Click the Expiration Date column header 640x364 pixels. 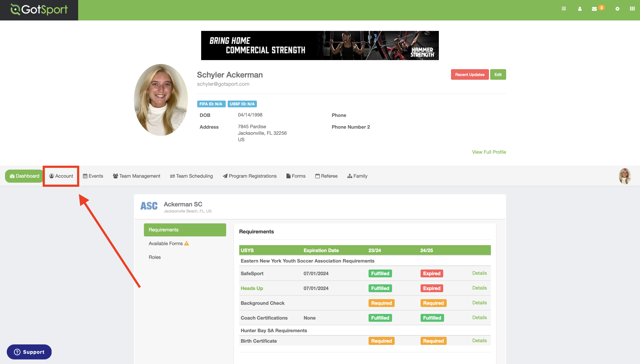point(321,250)
